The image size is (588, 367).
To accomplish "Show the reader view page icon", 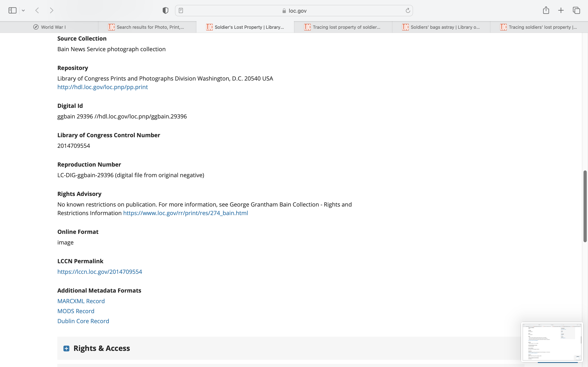I will coord(181,10).
